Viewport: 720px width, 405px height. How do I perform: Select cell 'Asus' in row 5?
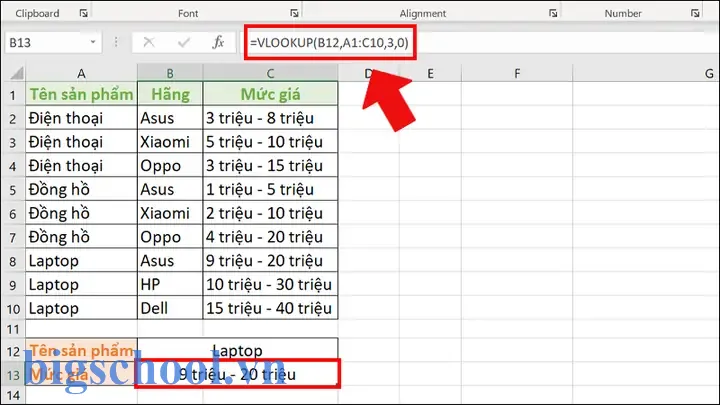tap(170, 190)
